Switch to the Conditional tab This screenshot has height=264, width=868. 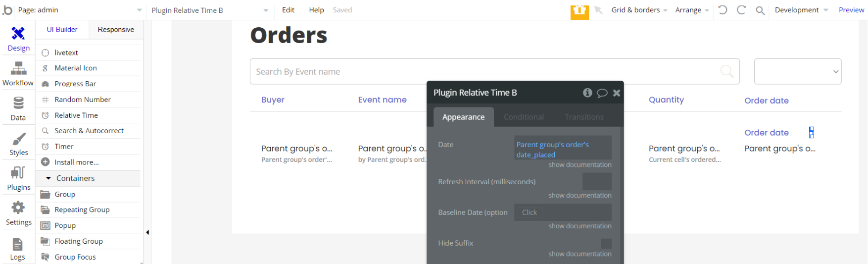point(524,117)
